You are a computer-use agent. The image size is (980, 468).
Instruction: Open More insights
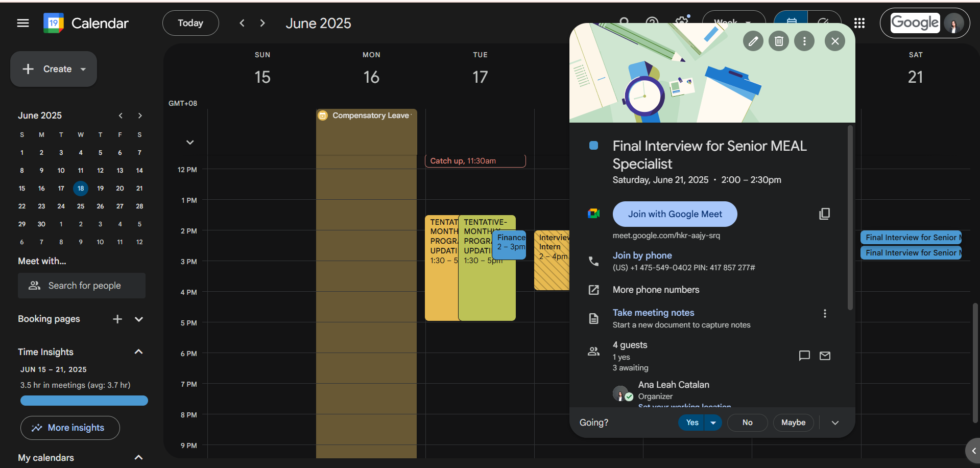pos(70,428)
